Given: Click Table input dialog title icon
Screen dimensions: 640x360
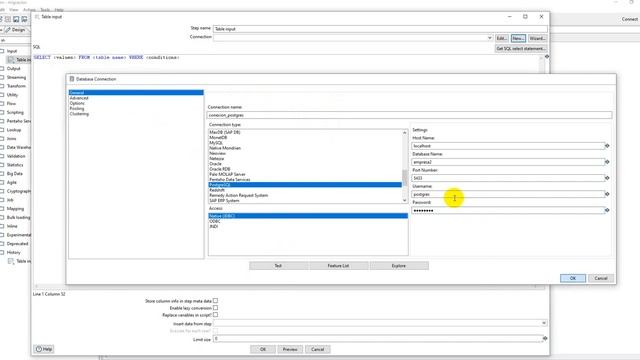Looking at the screenshot, I should [x=37, y=17].
